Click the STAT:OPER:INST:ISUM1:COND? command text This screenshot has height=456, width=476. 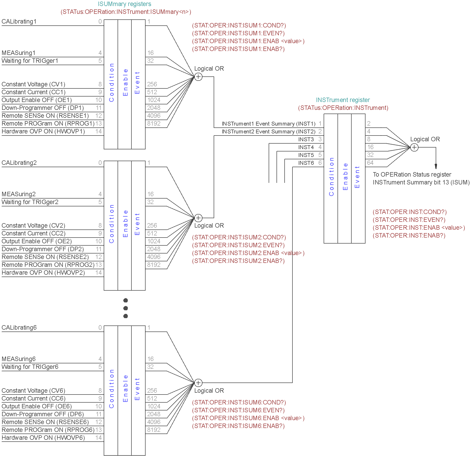point(239,25)
